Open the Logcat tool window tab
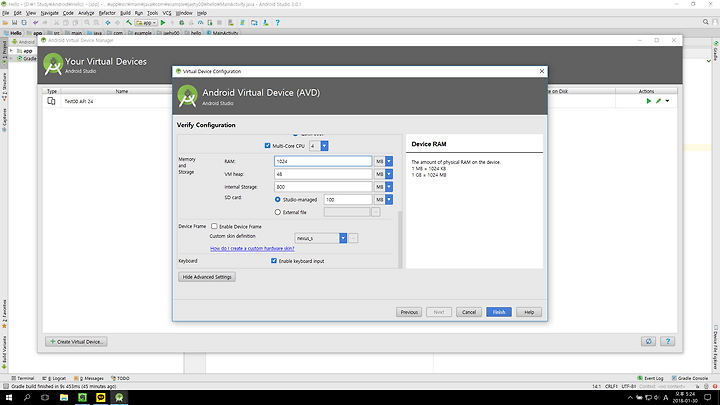720x405 pixels. 54,378
